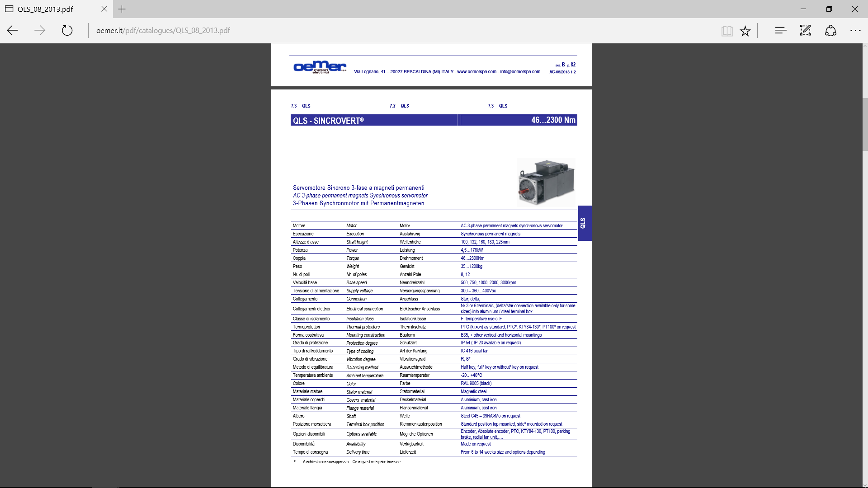The height and width of the screenshot is (488, 868).
Task: Click the oemer company logo
Action: [320, 67]
